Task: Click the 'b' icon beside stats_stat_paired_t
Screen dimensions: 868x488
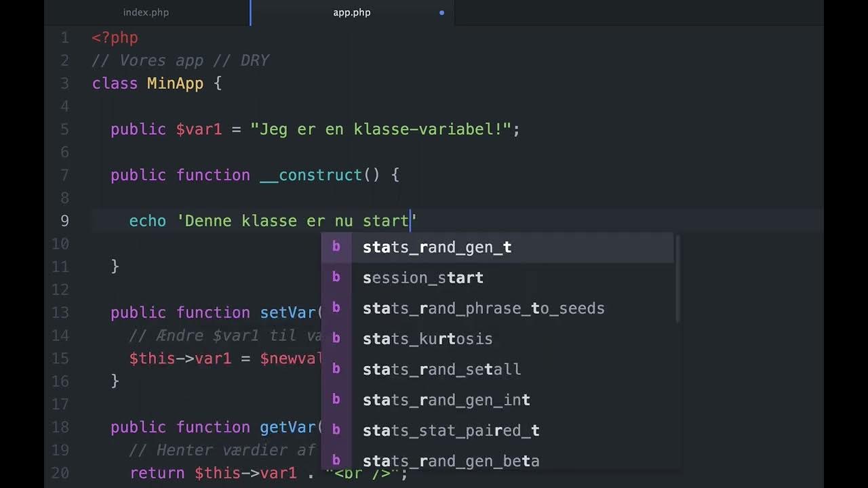Action: click(337, 430)
